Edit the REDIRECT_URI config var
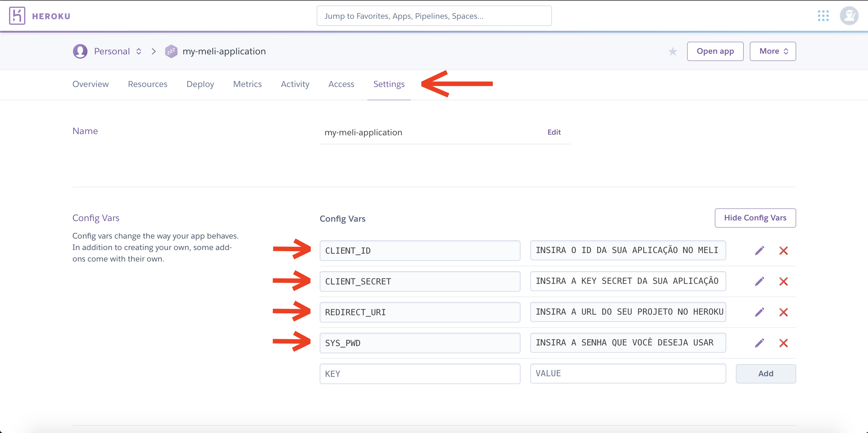 759,312
